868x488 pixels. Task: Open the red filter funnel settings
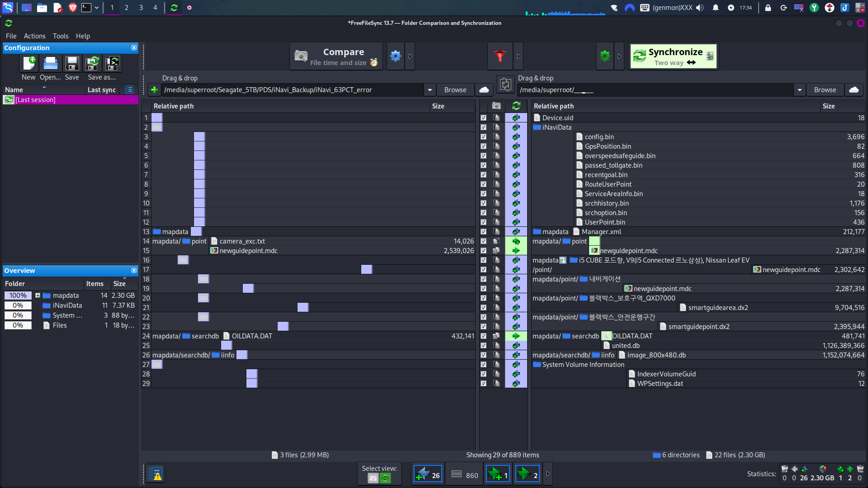click(x=500, y=56)
